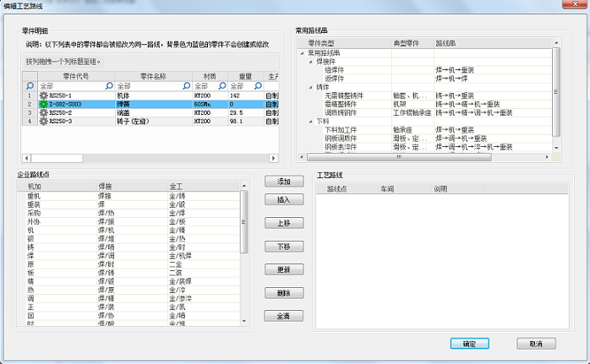
Task: Select the 弹簧 part name cell
Action: pyautogui.click(x=154, y=104)
